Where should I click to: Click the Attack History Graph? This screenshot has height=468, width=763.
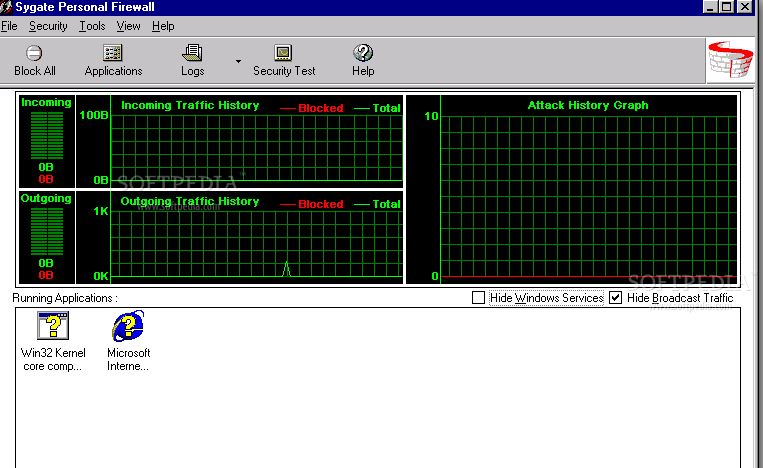pyautogui.click(x=572, y=189)
